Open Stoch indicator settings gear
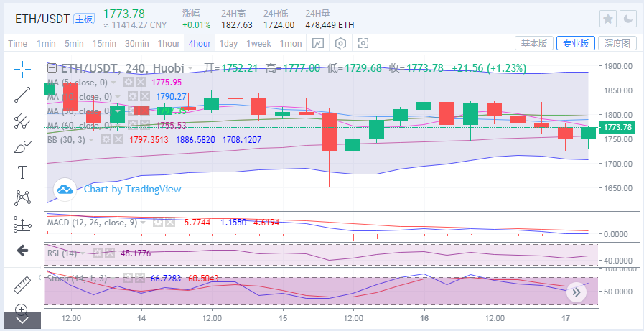Screen dimensions: 644x331 coord(129,279)
